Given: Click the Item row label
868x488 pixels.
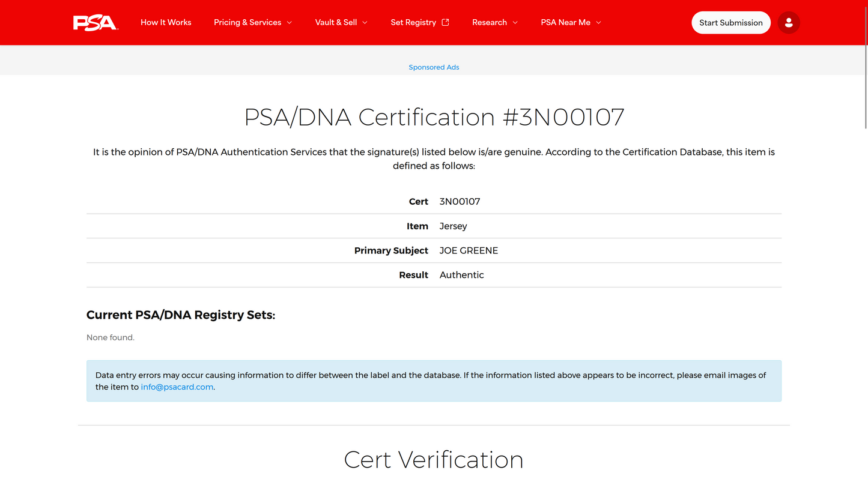Looking at the screenshot, I should [x=417, y=226].
